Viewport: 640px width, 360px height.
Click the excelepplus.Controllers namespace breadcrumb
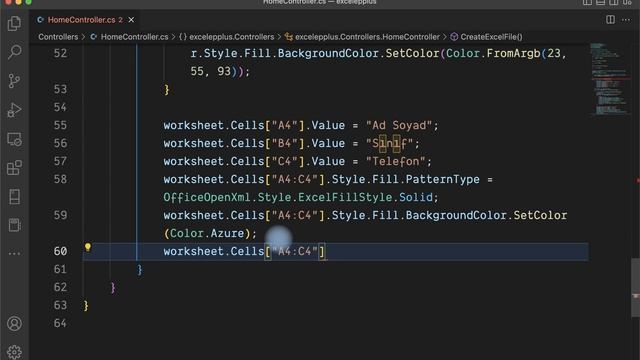tap(227, 37)
